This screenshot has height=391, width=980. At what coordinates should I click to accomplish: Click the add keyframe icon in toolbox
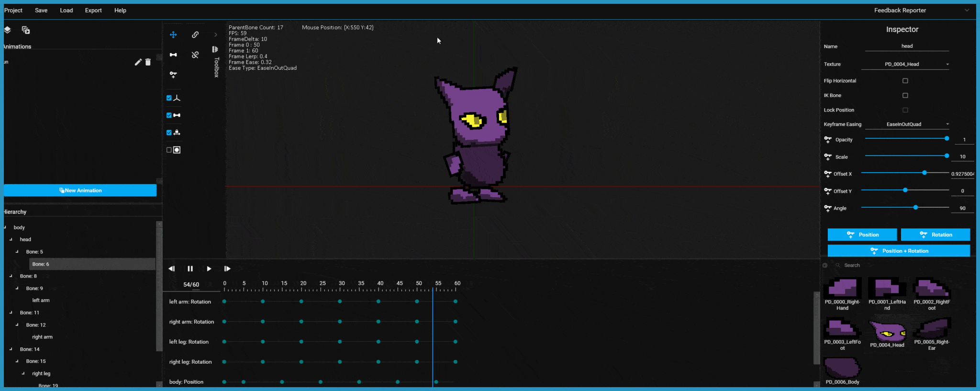(x=173, y=75)
